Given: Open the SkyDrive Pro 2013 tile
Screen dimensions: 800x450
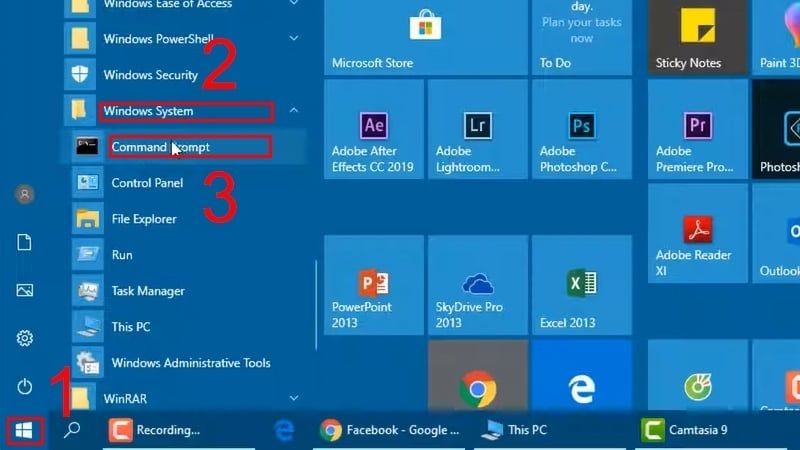Looking at the screenshot, I should 478,285.
